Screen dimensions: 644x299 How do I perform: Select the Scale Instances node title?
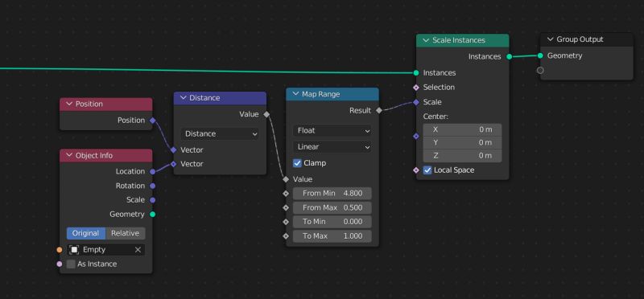click(x=459, y=40)
